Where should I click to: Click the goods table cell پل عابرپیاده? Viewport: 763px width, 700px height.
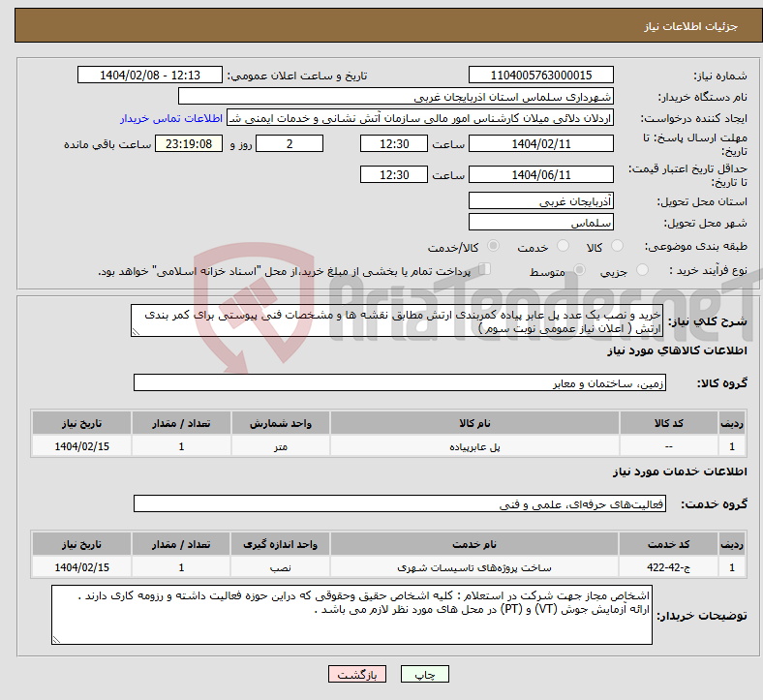[x=474, y=446]
